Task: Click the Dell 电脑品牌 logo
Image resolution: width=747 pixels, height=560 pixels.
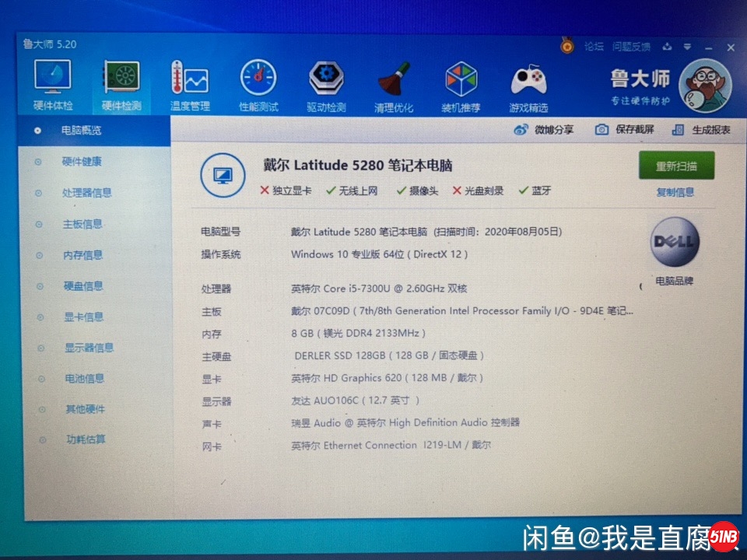Action: (674, 243)
